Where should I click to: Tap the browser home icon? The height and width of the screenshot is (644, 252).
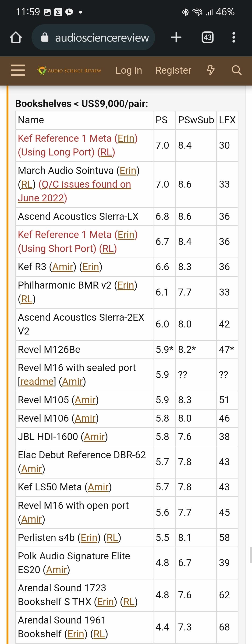point(16,38)
